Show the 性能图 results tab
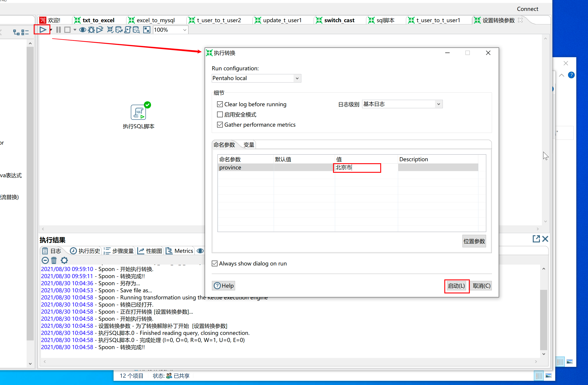Viewport: 588px width, 385px height. click(x=150, y=251)
